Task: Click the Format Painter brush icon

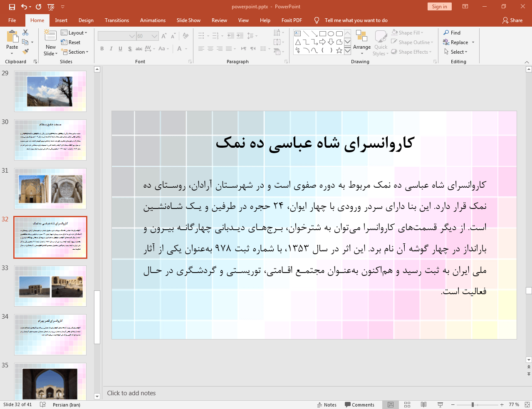Action: coord(25,52)
